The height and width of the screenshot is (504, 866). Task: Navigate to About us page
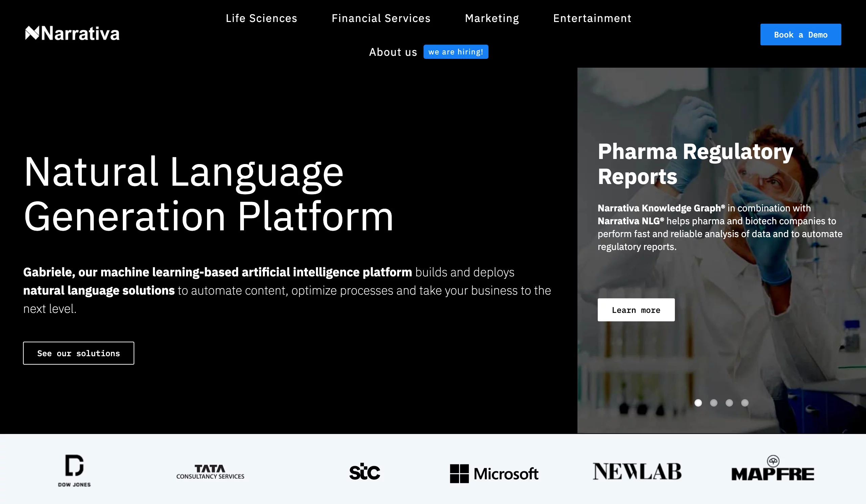click(393, 52)
